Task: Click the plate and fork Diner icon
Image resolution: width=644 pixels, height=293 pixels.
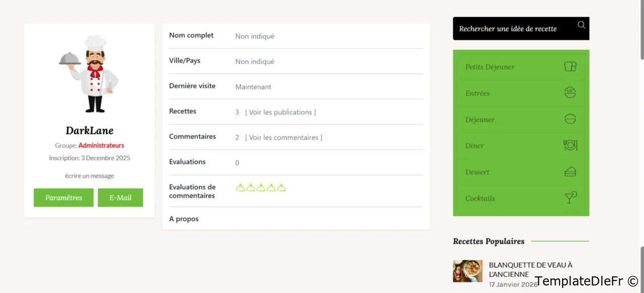Action: coord(570,145)
